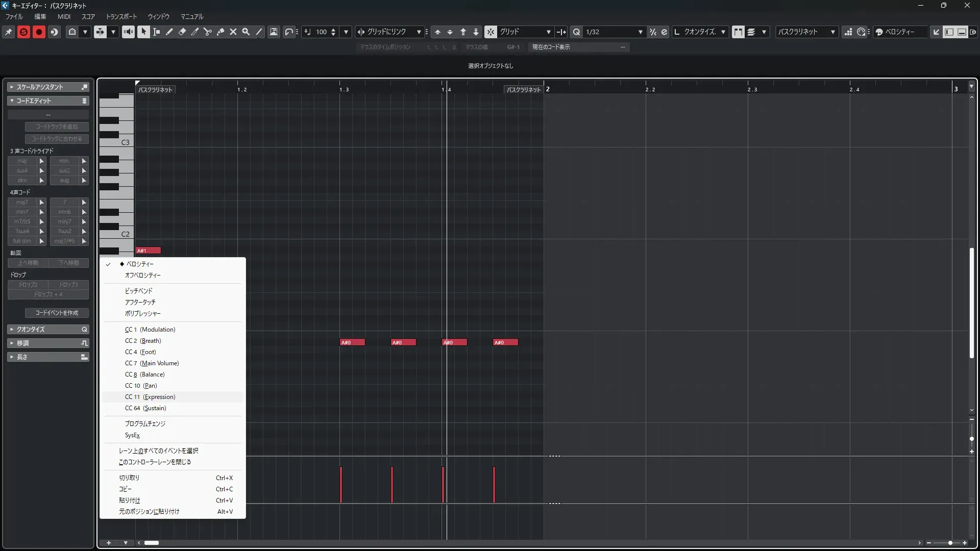Choose the Mute X tool
Image resolution: width=980 pixels, height=551 pixels.
pyautogui.click(x=233, y=32)
